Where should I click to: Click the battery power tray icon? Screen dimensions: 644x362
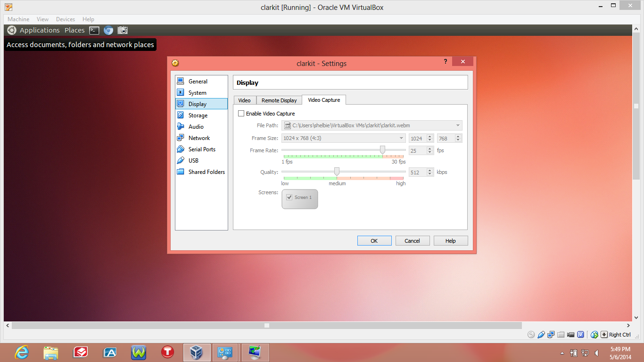point(574,353)
